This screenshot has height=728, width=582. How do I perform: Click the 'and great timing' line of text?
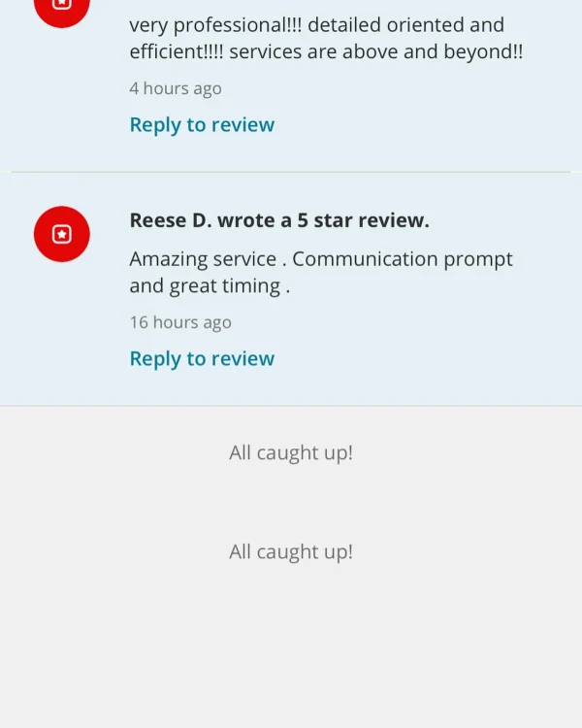210,286
